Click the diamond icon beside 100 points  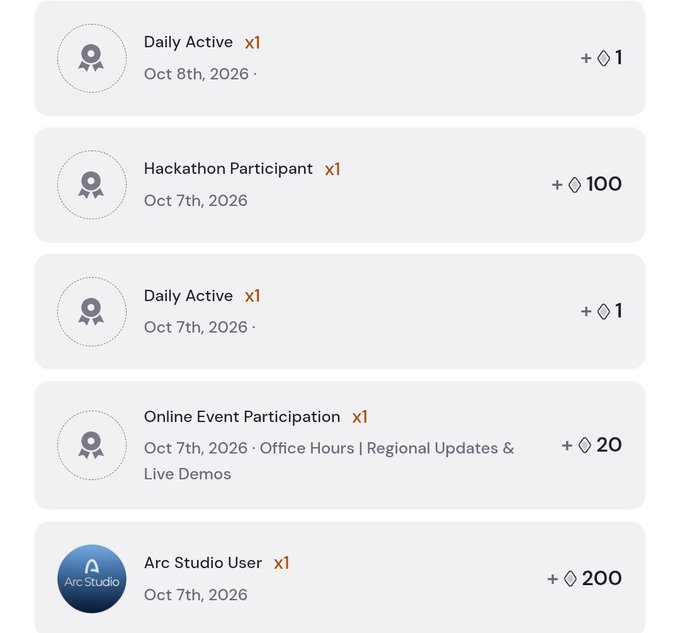coord(575,185)
